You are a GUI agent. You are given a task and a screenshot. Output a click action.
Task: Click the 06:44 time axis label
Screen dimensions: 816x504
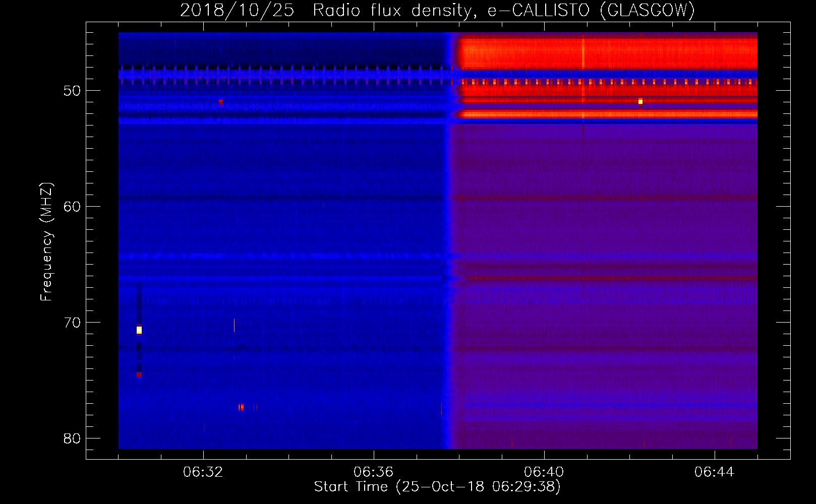pyautogui.click(x=715, y=472)
